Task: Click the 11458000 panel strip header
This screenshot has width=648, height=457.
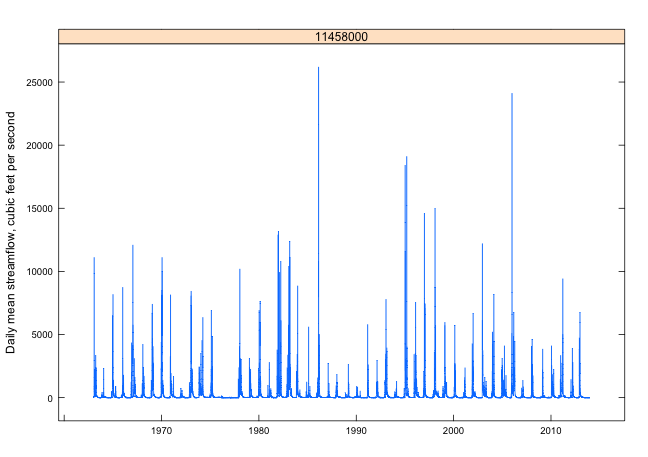Action: click(341, 36)
